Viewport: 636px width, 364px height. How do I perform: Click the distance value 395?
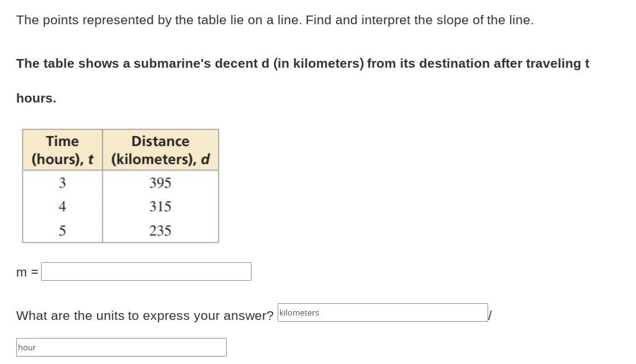(160, 183)
